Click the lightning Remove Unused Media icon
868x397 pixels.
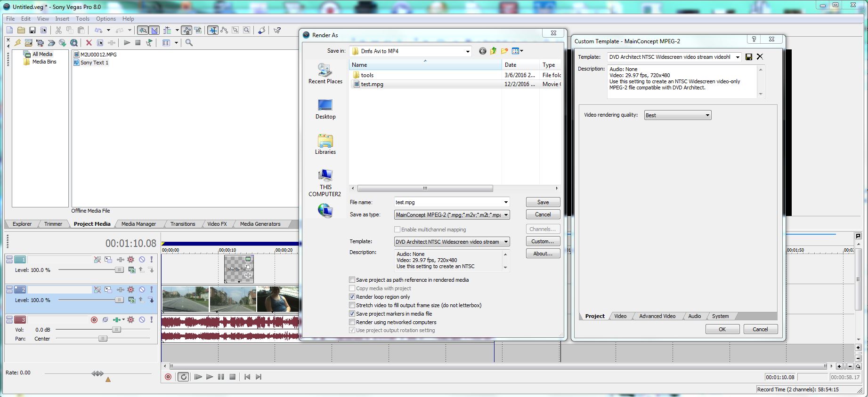coord(18,43)
